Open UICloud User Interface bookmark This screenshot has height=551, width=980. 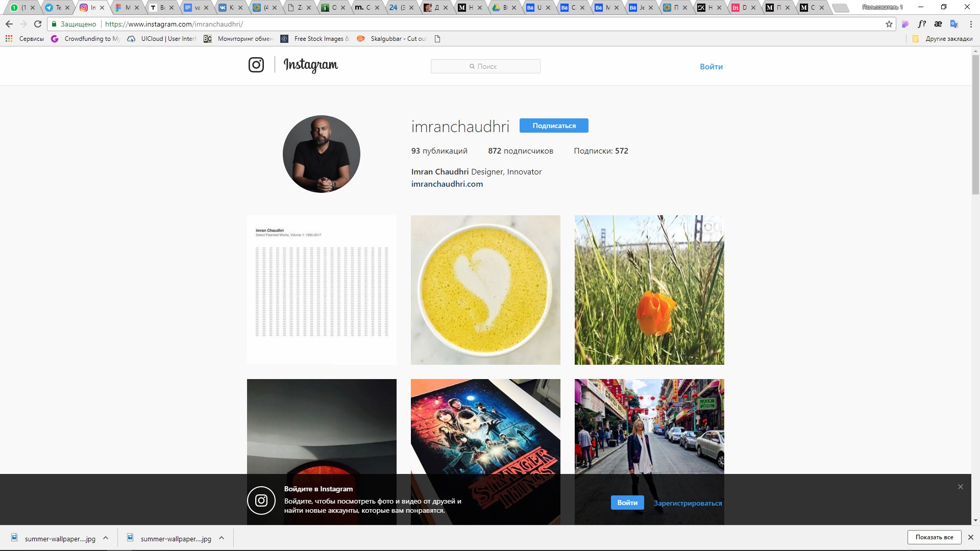click(162, 39)
